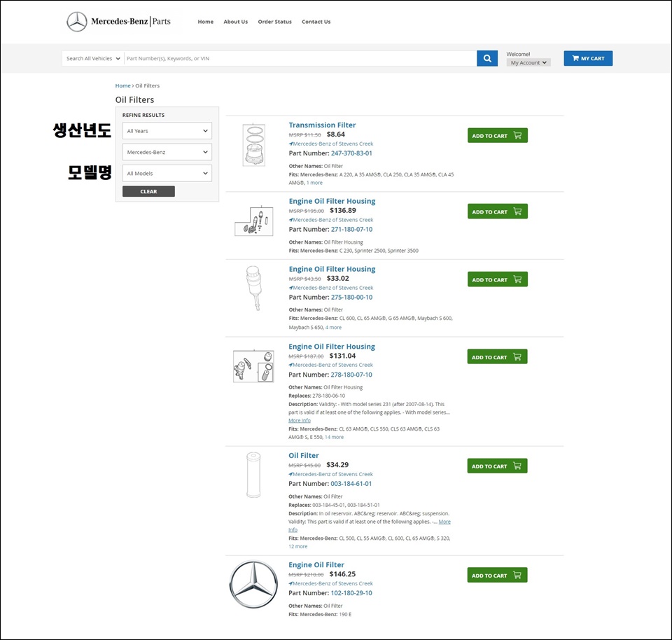Go to About Us page
The height and width of the screenshot is (640, 672).
[x=236, y=22]
